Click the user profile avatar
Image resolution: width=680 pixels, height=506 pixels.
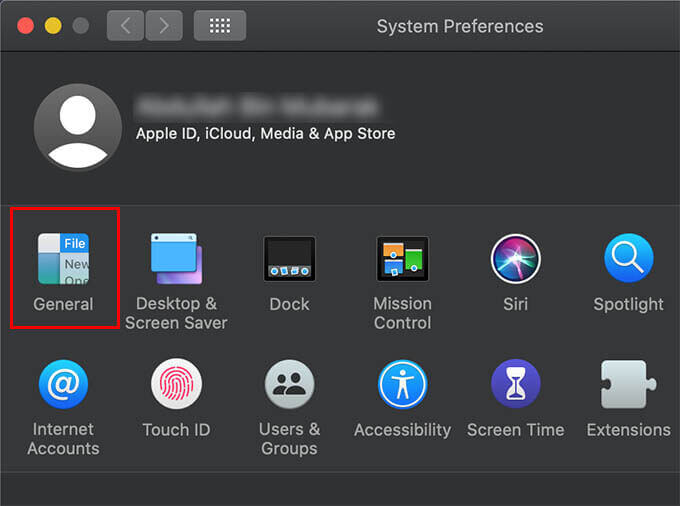pos(78,127)
